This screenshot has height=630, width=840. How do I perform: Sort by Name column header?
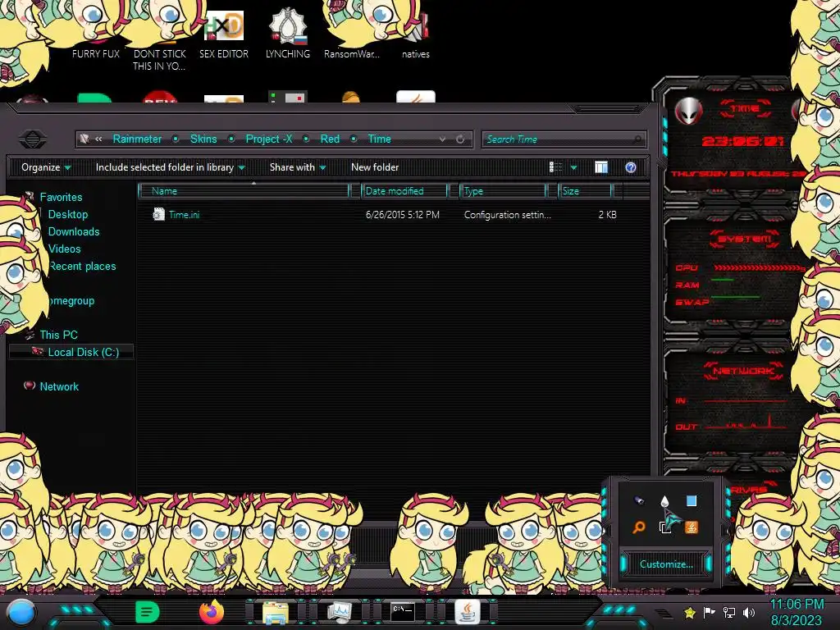click(244, 190)
